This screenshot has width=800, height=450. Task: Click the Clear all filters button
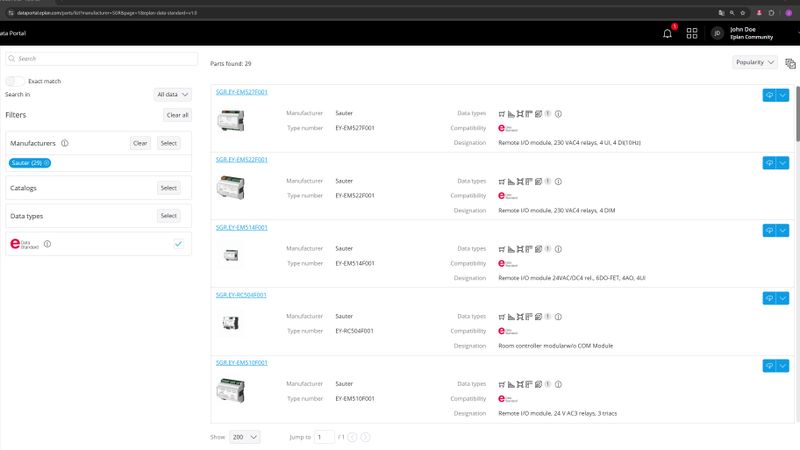(177, 115)
